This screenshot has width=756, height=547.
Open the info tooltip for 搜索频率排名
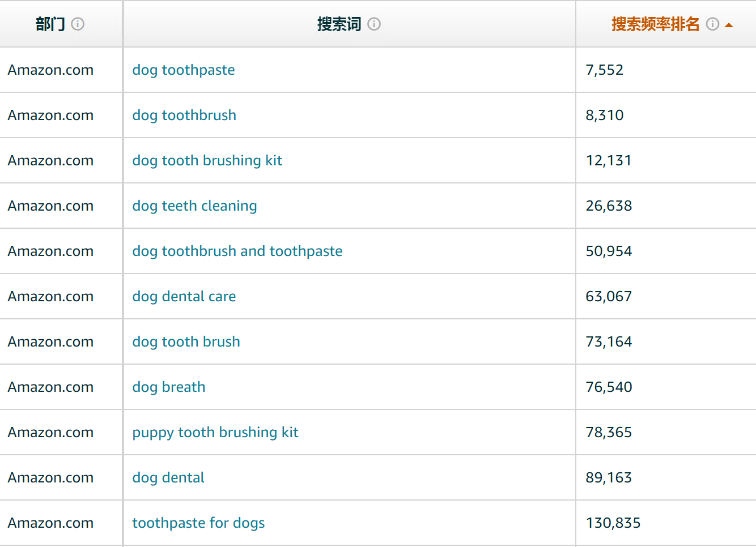(712, 24)
